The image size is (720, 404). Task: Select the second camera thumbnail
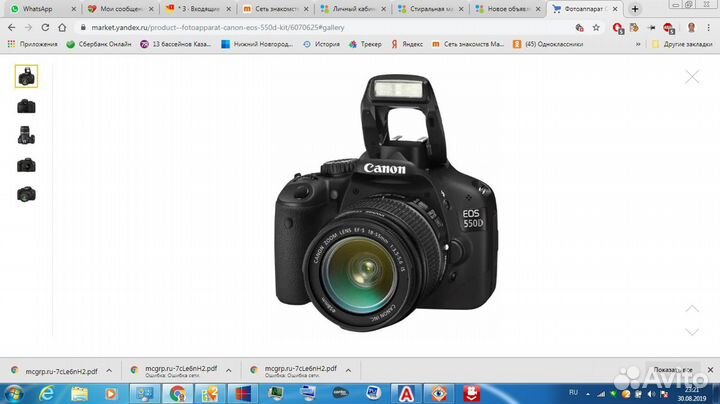(x=26, y=106)
